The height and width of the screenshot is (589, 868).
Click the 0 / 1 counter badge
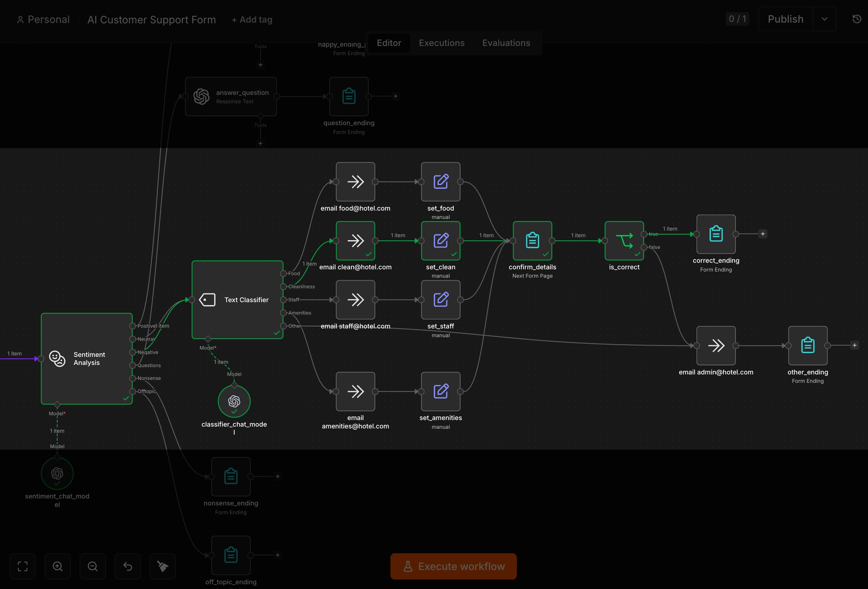737,19
